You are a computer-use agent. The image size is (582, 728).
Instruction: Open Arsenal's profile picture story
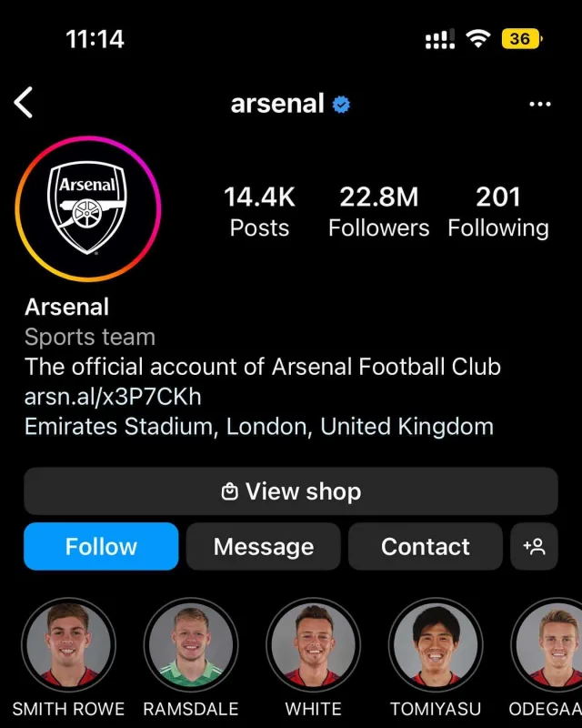click(88, 208)
